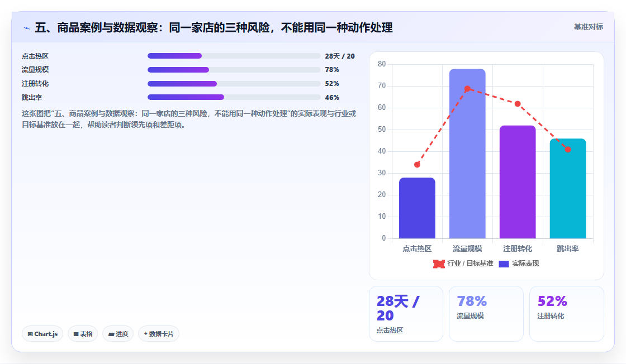The image size is (626, 364).
Task: Click the teal 跳出率 chart bar
Action: (568, 189)
